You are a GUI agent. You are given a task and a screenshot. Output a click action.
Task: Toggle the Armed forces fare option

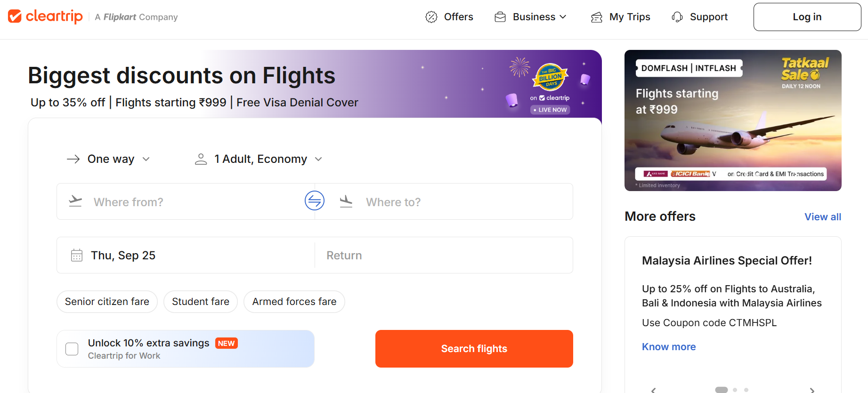294,302
